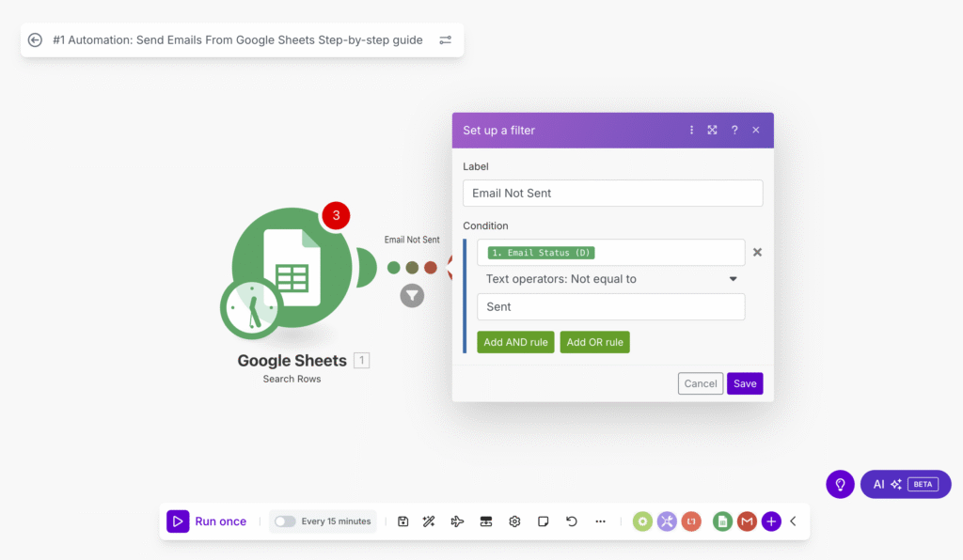Screen dimensions: 963x560
Task: Click the save scenario icon
Action: coord(403,521)
